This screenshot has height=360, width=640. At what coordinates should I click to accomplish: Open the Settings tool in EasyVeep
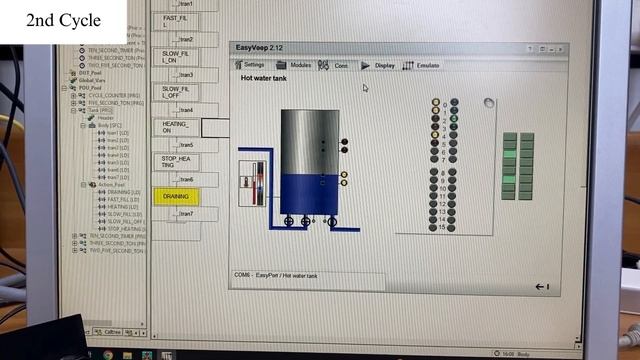click(x=249, y=65)
